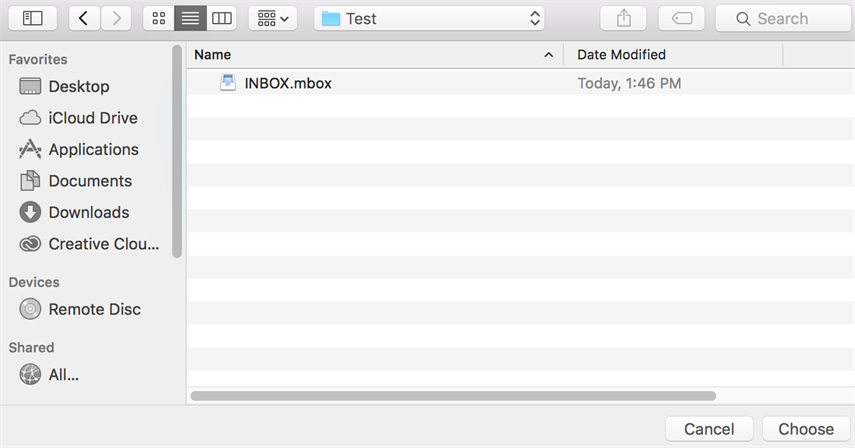Open Applications in the sidebar
The height and width of the screenshot is (448, 855).
point(79,149)
